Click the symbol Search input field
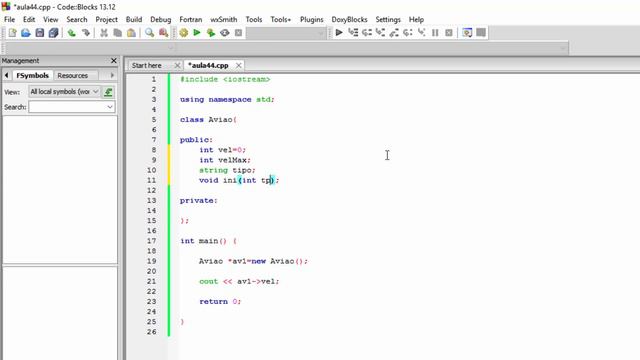 (68, 107)
